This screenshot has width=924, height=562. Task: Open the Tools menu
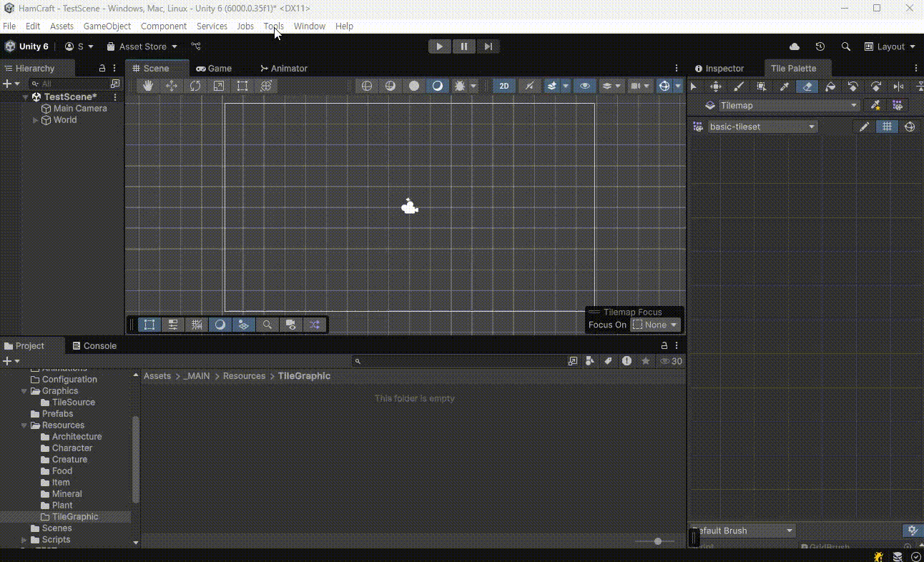click(274, 26)
